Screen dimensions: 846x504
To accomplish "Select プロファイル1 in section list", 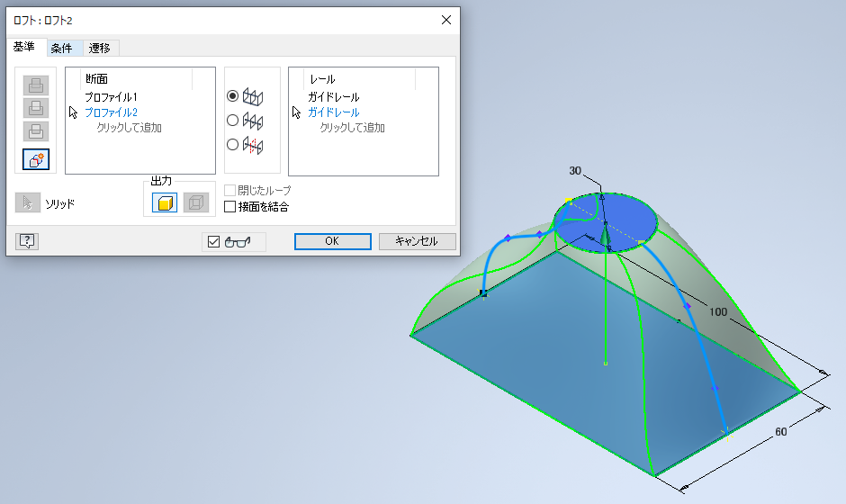I will tap(111, 97).
